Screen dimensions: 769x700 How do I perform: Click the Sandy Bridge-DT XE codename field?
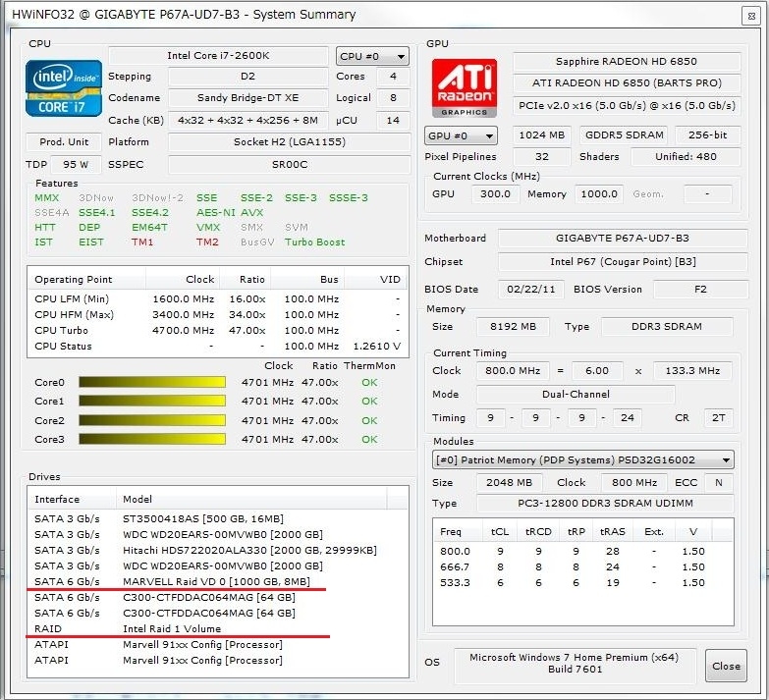pos(248,98)
